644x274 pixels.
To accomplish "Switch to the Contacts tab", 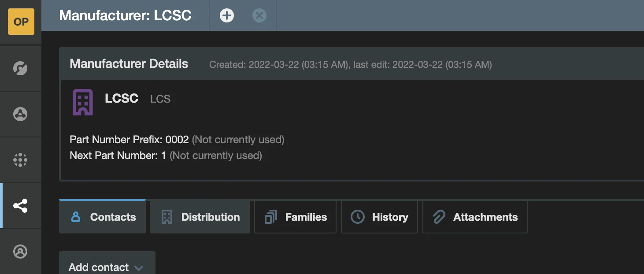I will click(103, 217).
